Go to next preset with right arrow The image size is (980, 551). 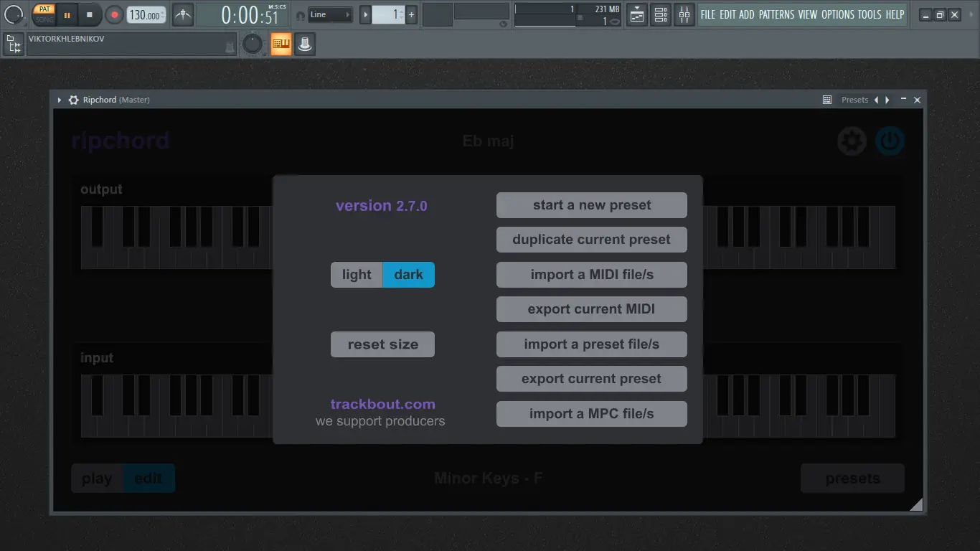coord(887,100)
